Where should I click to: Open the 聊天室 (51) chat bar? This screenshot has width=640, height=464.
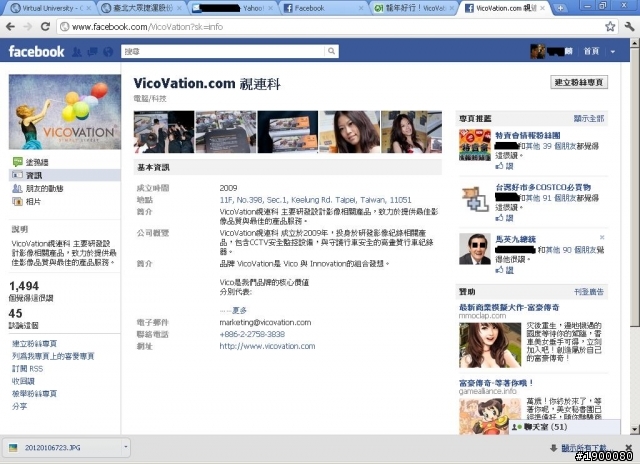[564, 427]
